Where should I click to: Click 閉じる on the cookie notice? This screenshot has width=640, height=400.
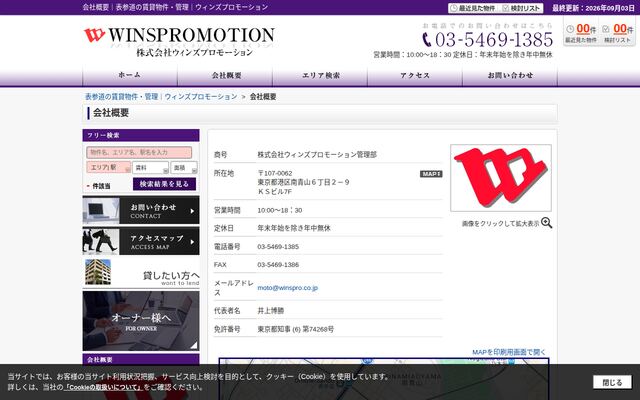tap(612, 382)
